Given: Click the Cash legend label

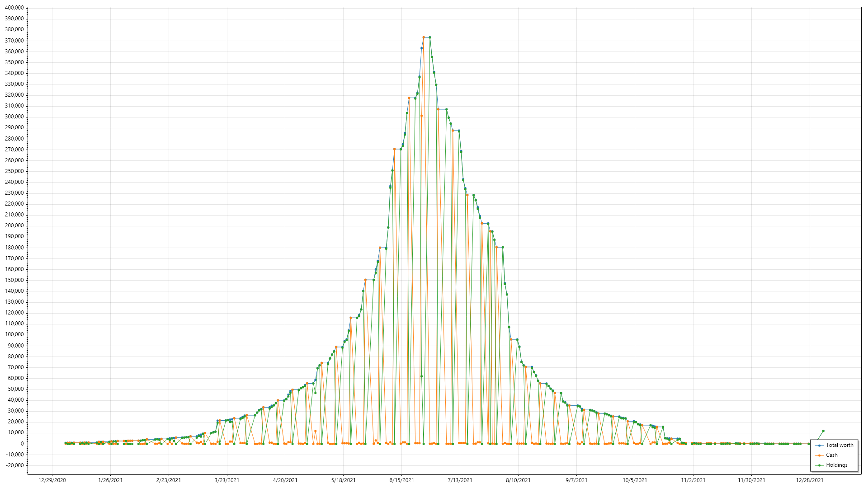Looking at the screenshot, I should (831, 455).
